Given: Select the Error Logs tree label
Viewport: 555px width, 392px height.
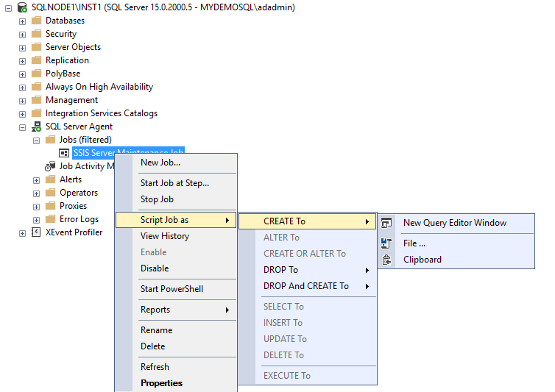Looking at the screenshot, I should [79, 219].
